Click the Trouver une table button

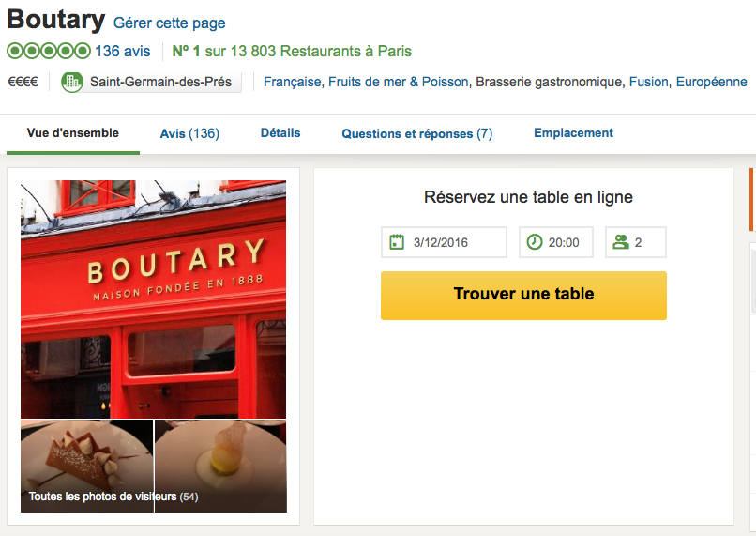[x=523, y=296]
